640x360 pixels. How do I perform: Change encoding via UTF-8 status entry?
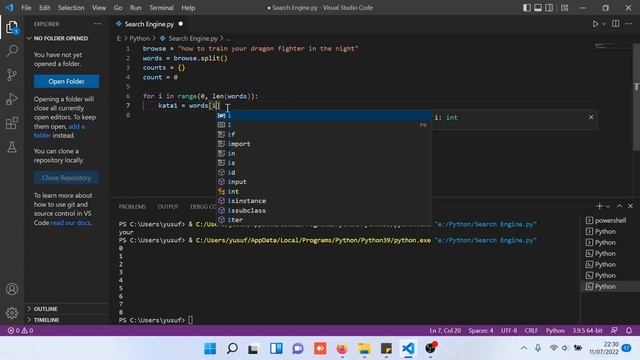[509, 331]
